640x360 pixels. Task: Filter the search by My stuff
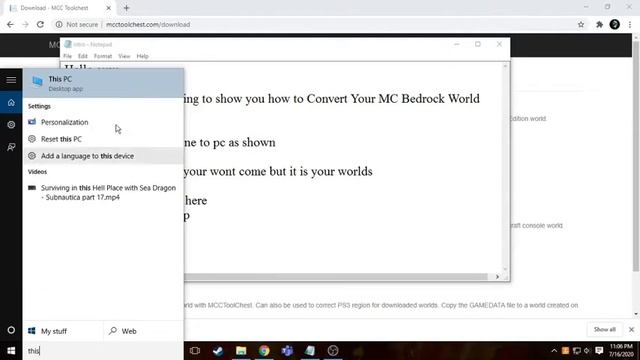(63, 331)
